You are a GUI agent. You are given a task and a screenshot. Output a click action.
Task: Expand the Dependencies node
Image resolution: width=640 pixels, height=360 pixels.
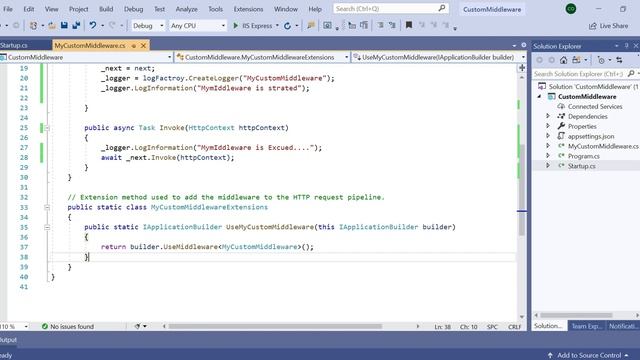coord(548,116)
